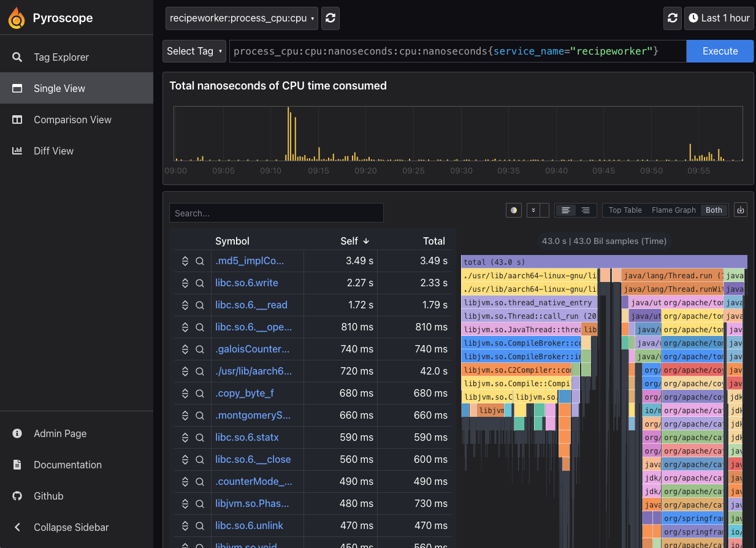Screen dimensions: 756x548
Task: Click the query input field
Action: (x=458, y=51)
